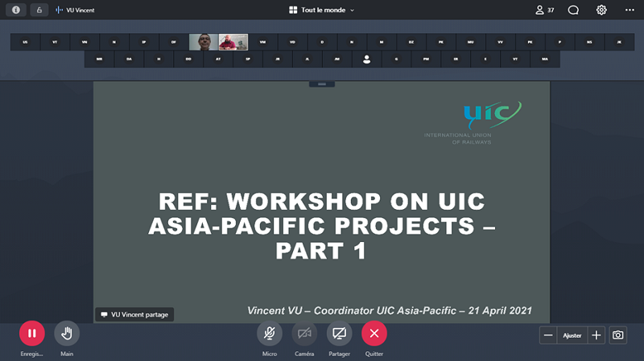Image resolution: width=644 pixels, height=361 pixels.
Task: Select participant tile VM
Action: [263, 43]
